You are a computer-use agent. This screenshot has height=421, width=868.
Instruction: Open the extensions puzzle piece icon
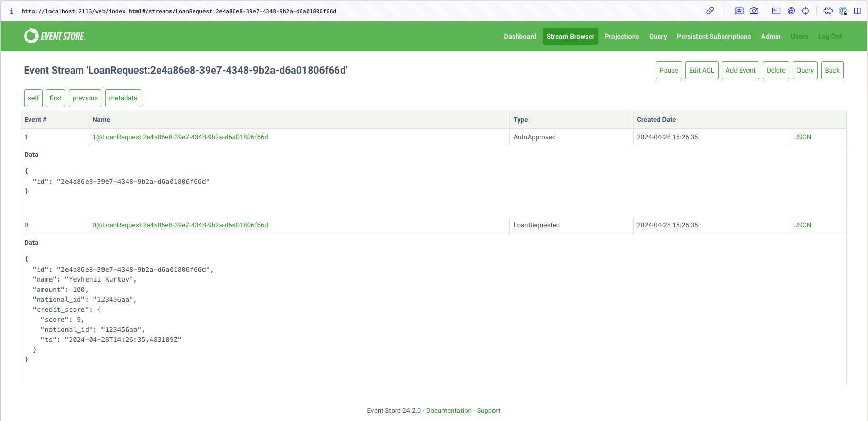click(828, 11)
